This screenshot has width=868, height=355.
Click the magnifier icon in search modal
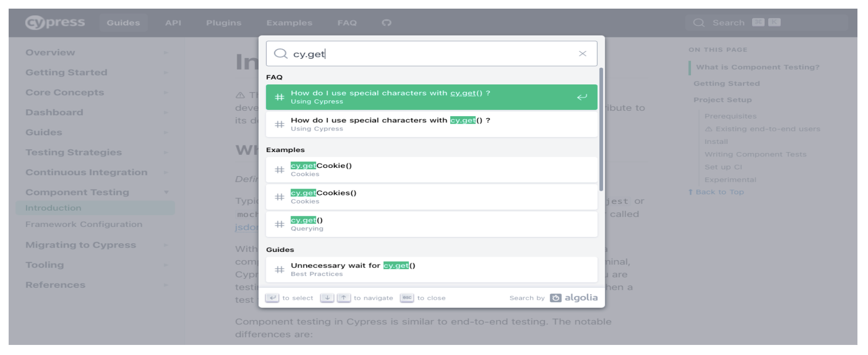point(280,54)
